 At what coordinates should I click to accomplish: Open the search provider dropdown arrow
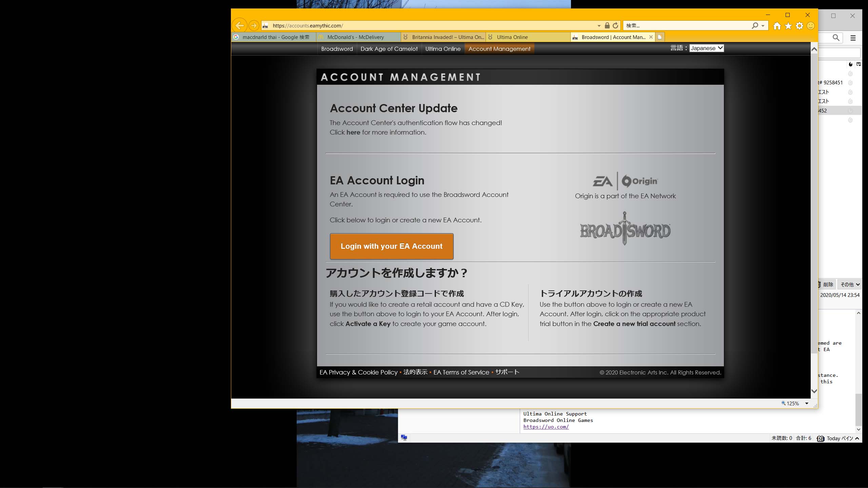pos(763,26)
